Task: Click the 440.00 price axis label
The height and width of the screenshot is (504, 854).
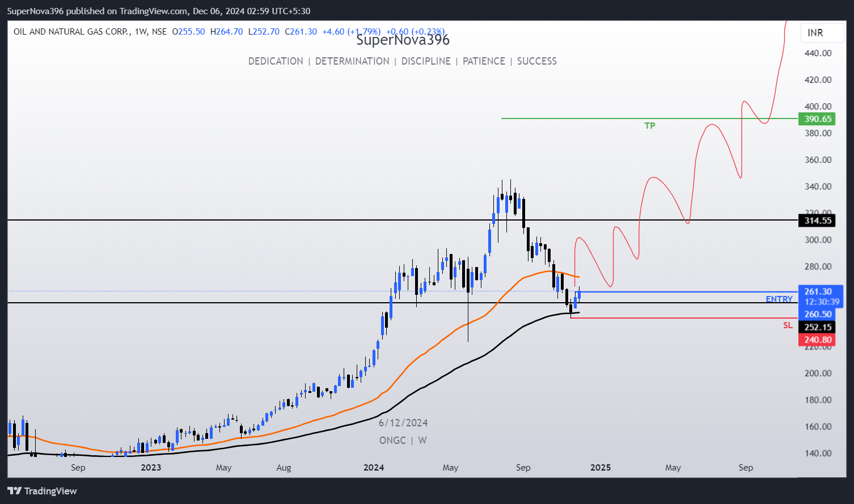Action: tap(818, 53)
